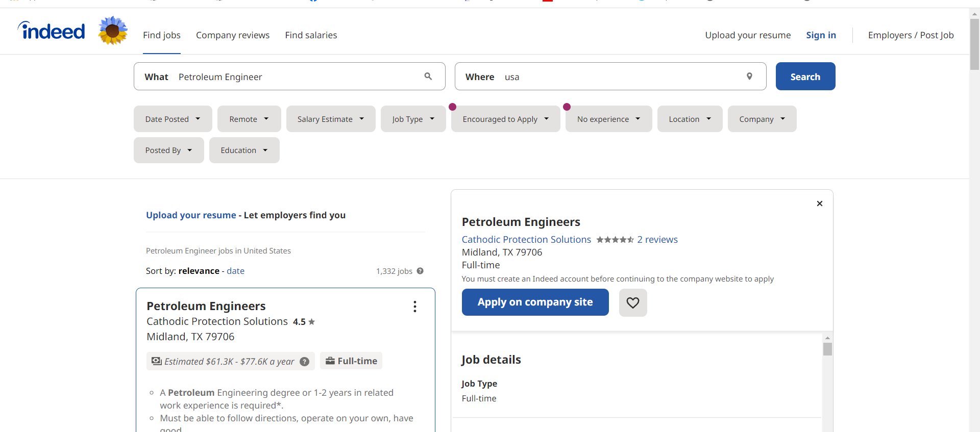The image size is (980, 432).
Task: Sort results by date
Action: tap(235, 271)
